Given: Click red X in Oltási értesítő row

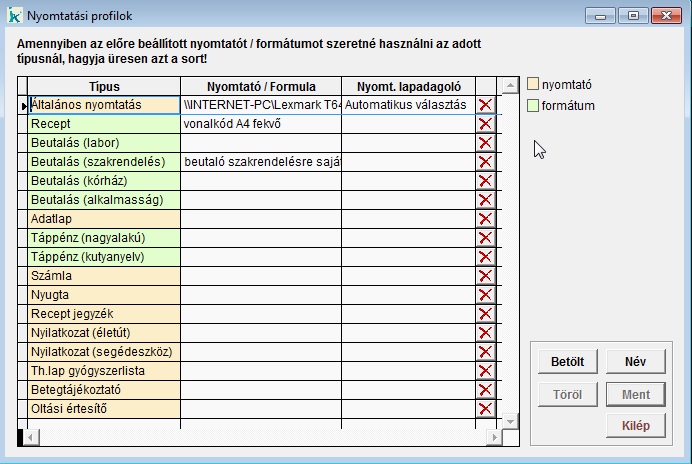Looking at the screenshot, I should (486, 409).
